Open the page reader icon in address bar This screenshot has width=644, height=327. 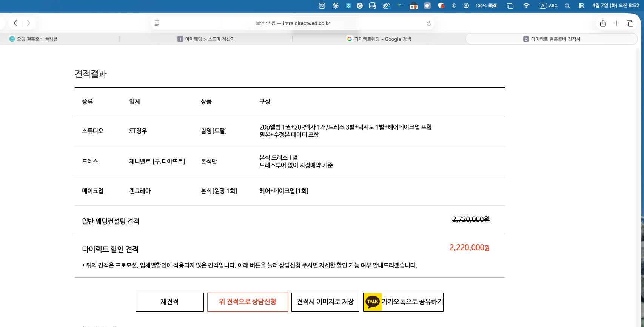point(157,23)
